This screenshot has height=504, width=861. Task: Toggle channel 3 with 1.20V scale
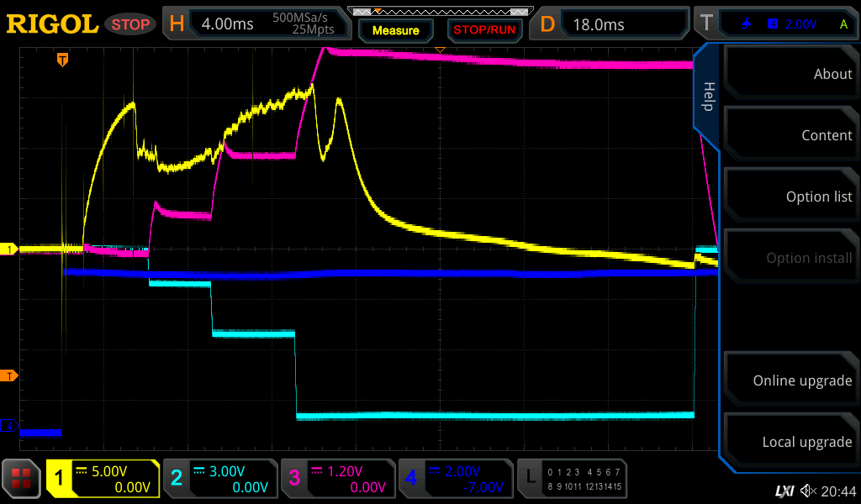click(x=337, y=479)
